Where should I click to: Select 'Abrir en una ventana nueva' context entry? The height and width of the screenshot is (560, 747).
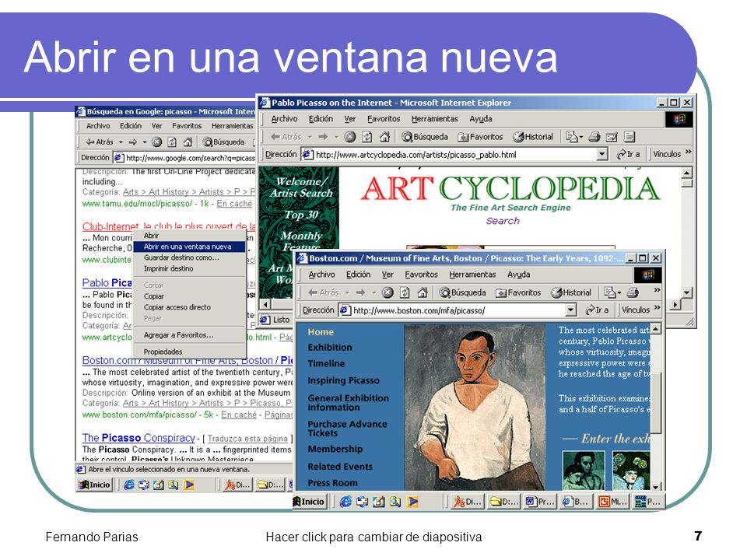188,247
